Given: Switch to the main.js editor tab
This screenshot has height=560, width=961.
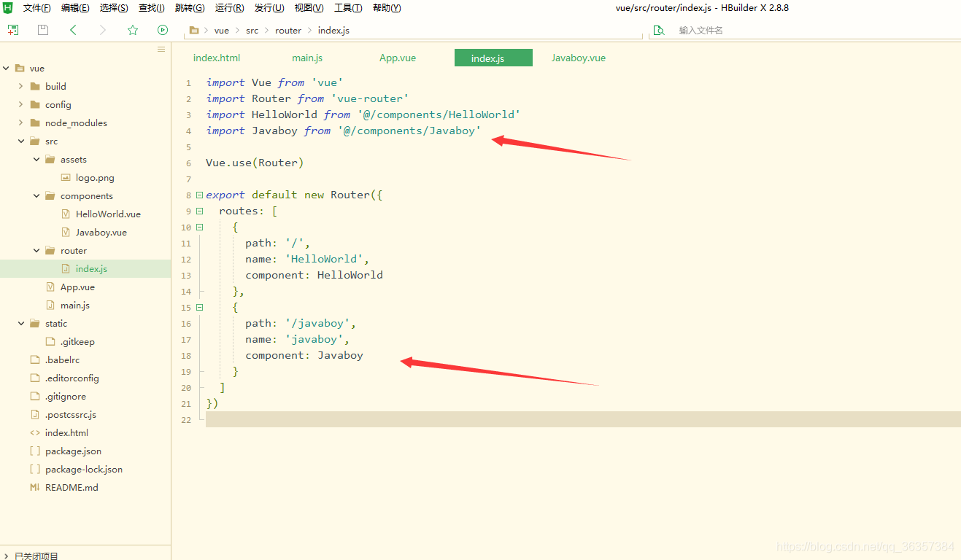Looking at the screenshot, I should 307,58.
